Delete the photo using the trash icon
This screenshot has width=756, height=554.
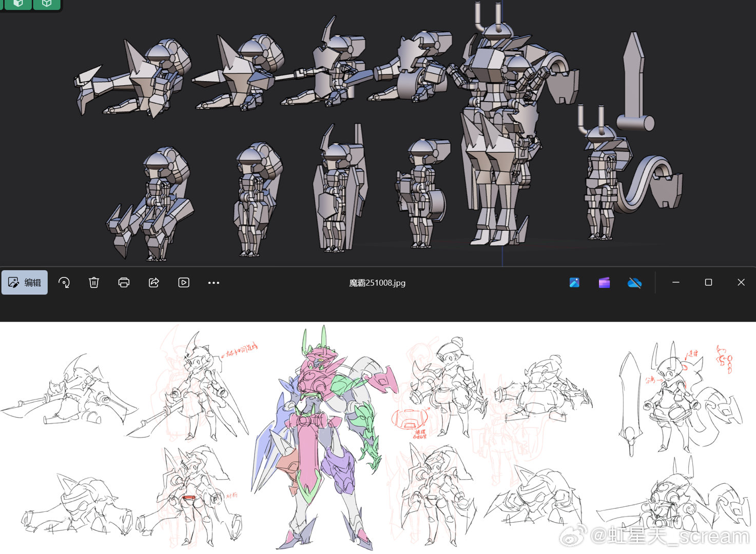pyautogui.click(x=94, y=283)
